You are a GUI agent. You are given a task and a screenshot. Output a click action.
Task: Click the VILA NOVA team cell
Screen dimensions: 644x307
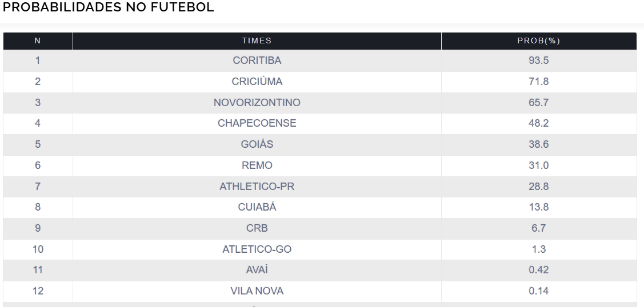257,291
